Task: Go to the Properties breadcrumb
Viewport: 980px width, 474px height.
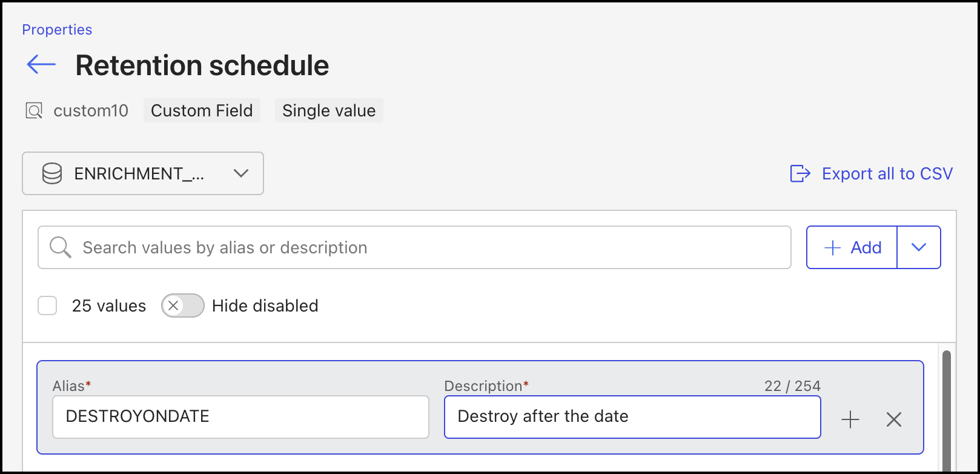Action: [57, 30]
